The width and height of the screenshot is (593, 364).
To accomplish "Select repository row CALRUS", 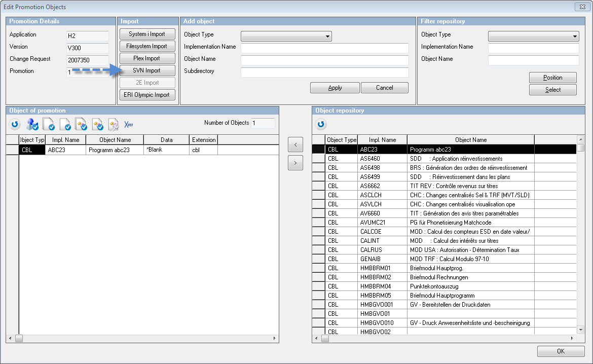I will point(444,250).
